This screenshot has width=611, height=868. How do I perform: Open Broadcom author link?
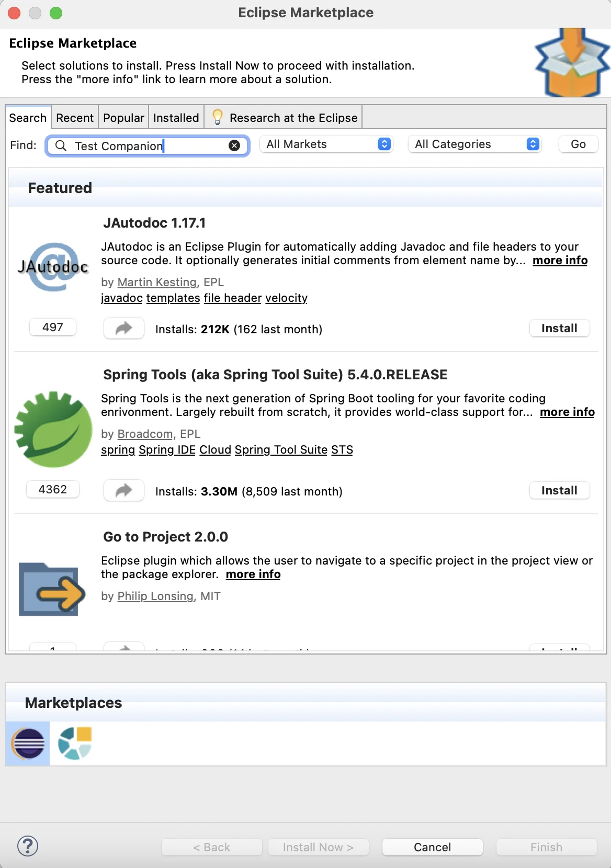(145, 434)
